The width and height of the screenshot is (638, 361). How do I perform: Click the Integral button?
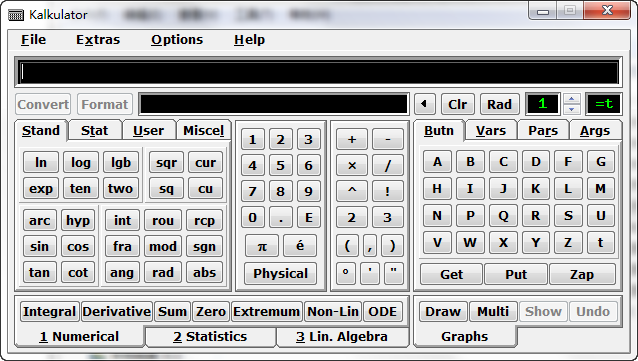point(50,311)
